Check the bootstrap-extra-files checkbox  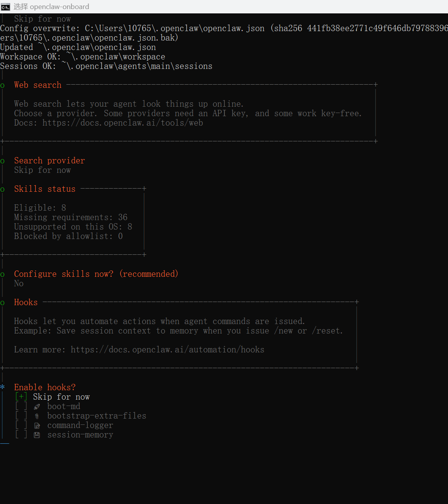[x=21, y=416]
